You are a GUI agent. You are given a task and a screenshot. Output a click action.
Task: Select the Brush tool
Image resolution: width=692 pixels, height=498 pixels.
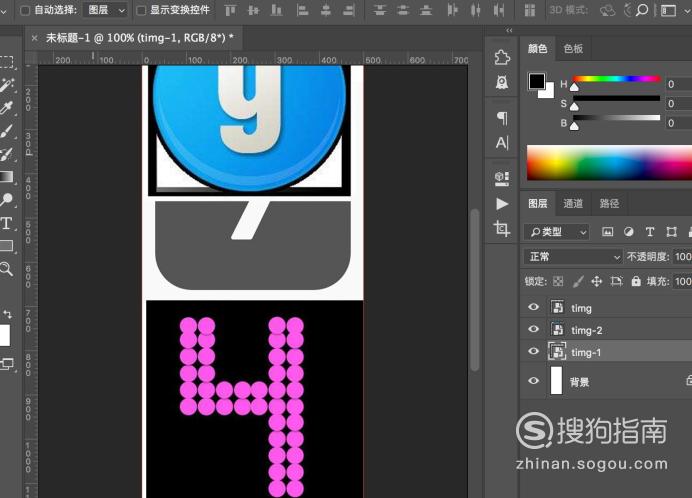tap(7, 131)
